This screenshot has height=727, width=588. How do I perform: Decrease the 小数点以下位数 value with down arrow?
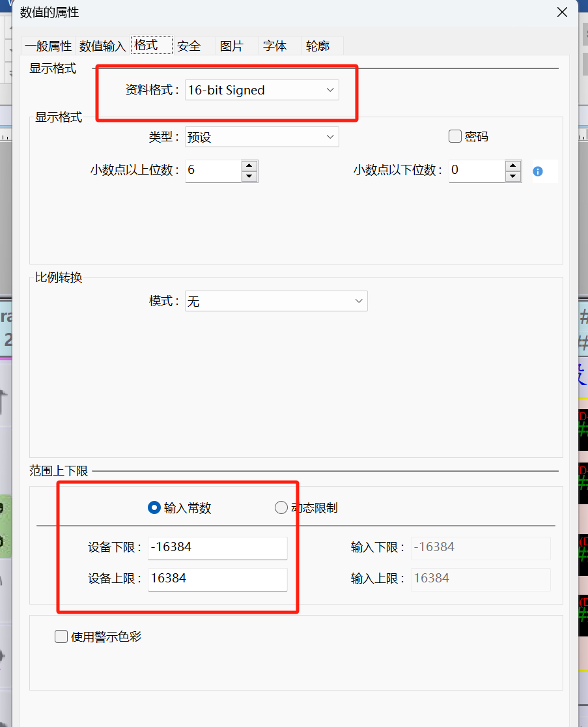pos(513,177)
